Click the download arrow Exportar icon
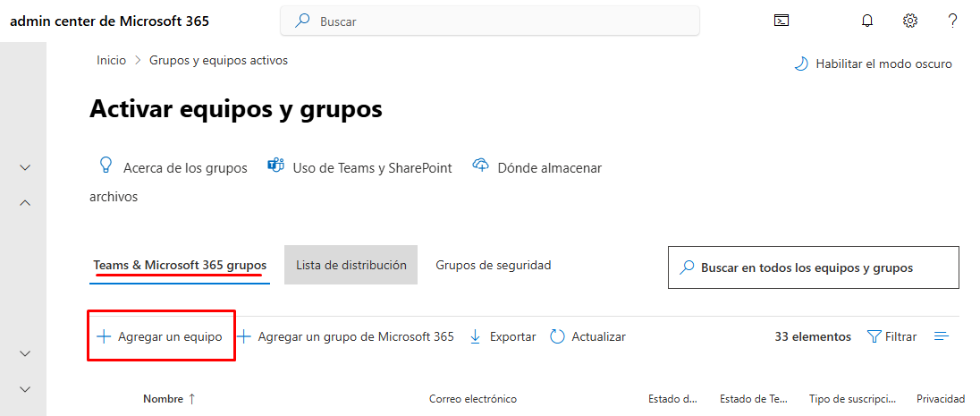980x416 pixels. 475,336
